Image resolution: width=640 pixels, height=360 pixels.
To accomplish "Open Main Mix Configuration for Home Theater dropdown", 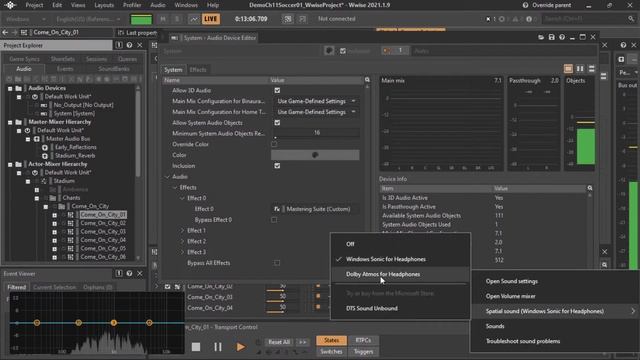I will [315, 112].
